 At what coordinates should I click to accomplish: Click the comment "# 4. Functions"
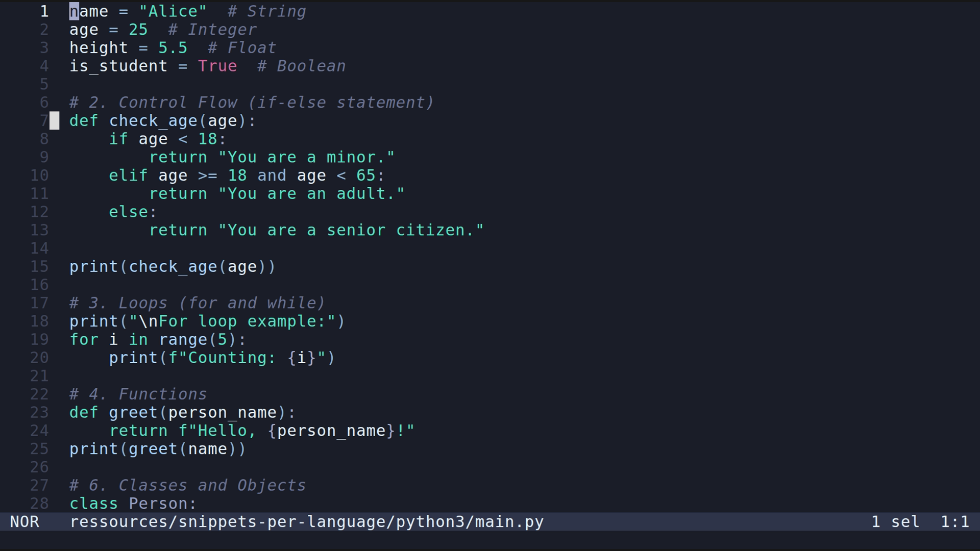point(138,394)
